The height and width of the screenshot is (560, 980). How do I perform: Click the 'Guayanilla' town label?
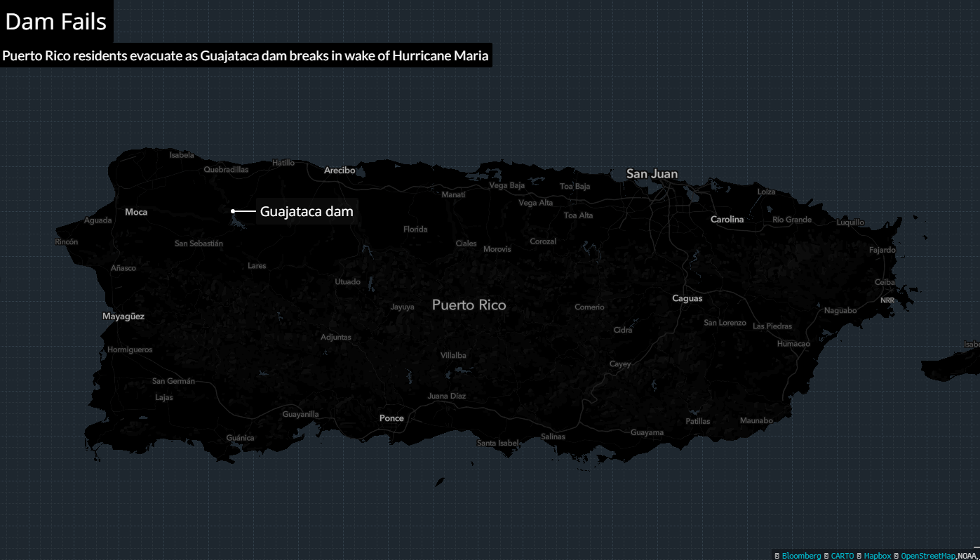click(300, 414)
